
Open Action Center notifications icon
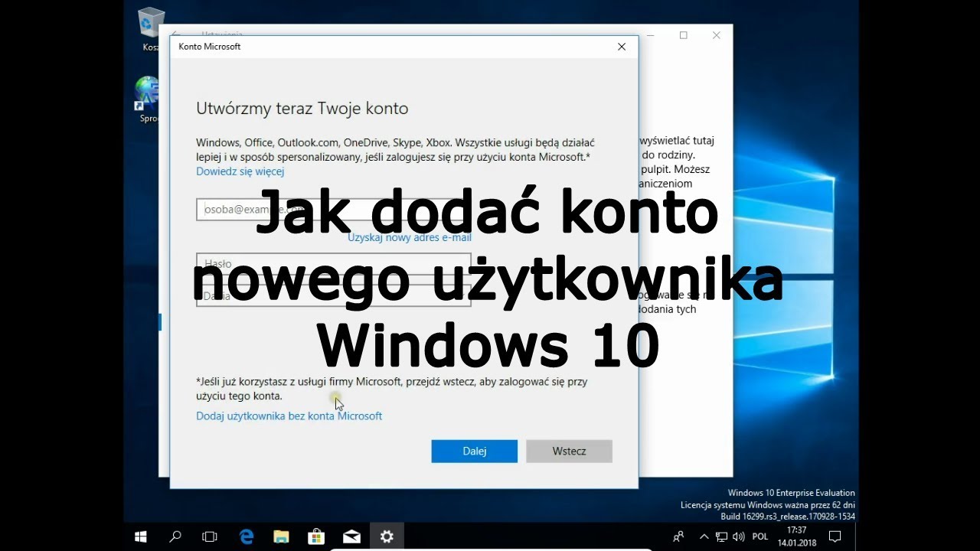(835, 536)
